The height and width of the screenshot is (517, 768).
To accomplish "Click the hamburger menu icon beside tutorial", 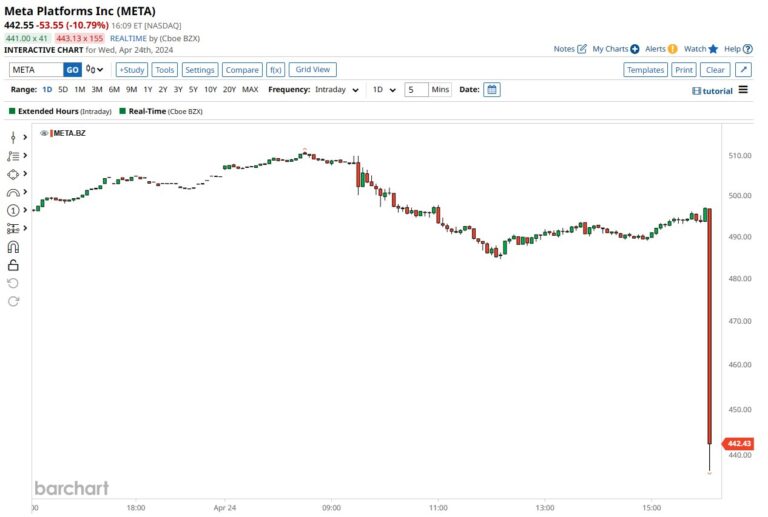I will coord(743,90).
